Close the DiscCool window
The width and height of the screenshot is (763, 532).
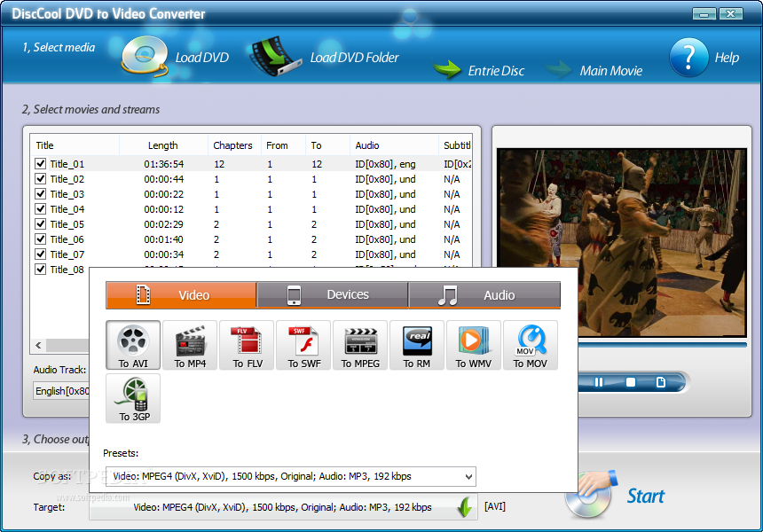(x=731, y=13)
